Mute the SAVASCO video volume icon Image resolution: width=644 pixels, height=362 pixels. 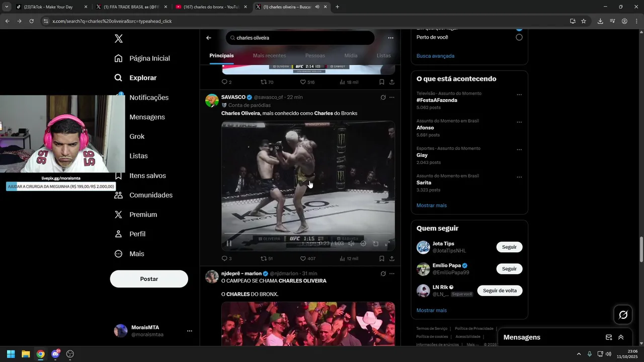pos(351,243)
